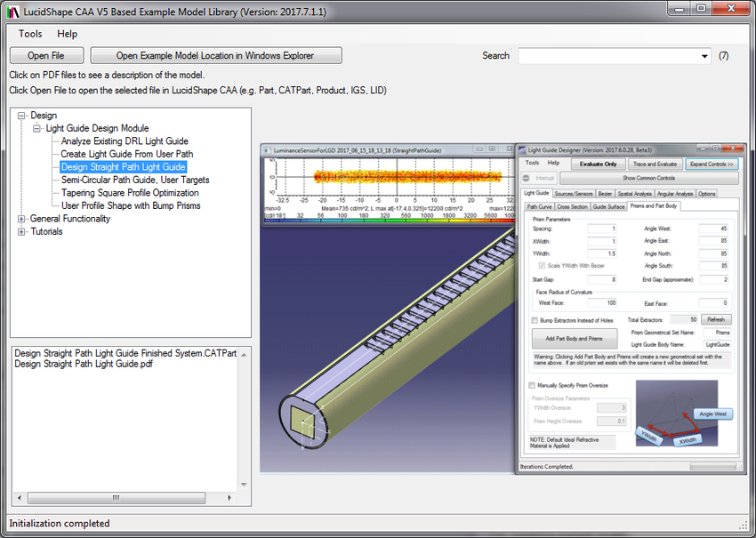This screenshot has width=756, height=538.
Task: Open the Search dropdown list
Action: click(x=704, y=56)
